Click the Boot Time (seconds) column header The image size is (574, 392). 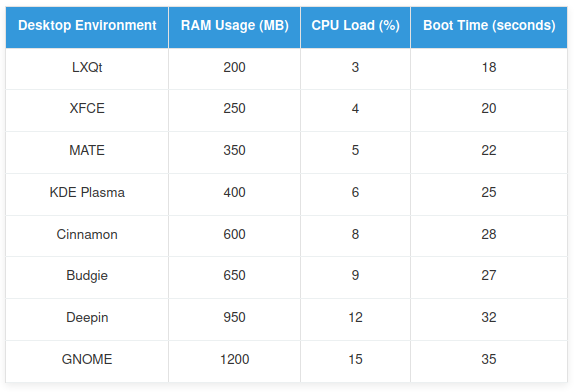coord(489,26)
